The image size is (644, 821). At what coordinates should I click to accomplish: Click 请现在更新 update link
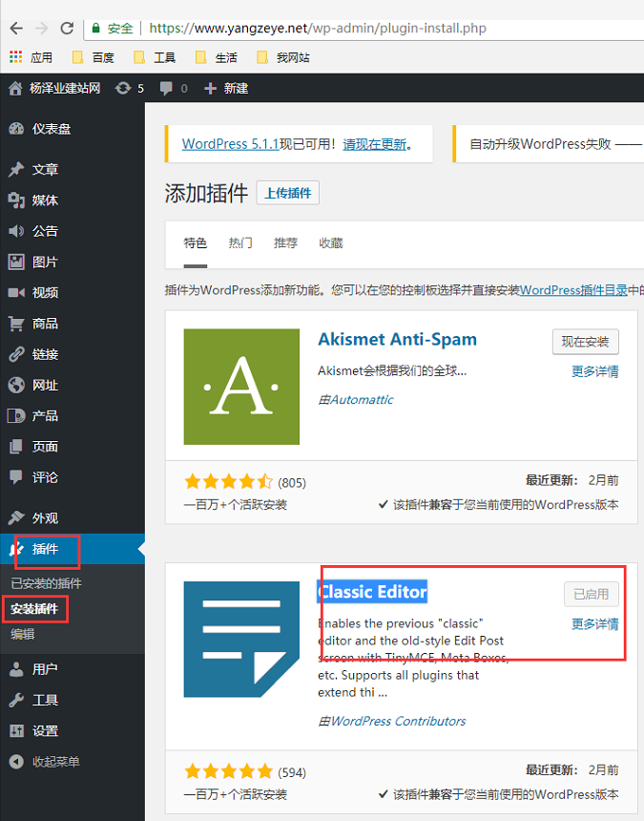pos(375,144)
